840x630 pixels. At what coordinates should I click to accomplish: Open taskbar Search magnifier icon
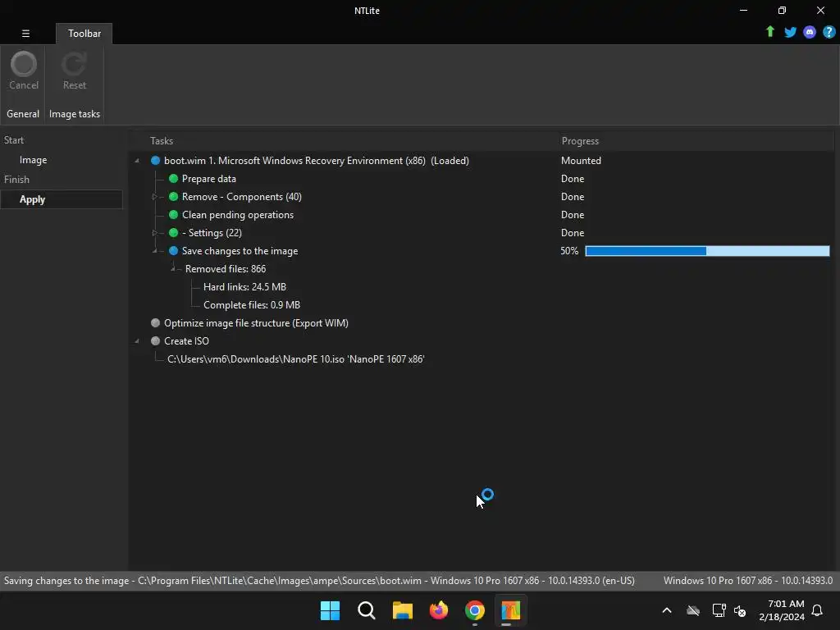(367, 610)
